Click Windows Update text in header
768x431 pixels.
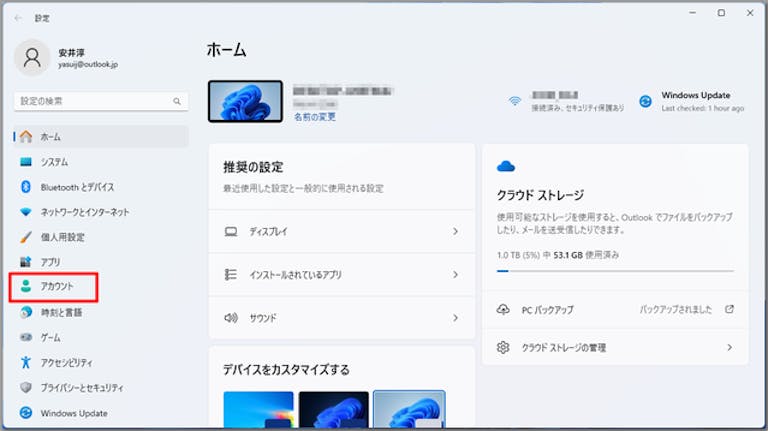696,95
